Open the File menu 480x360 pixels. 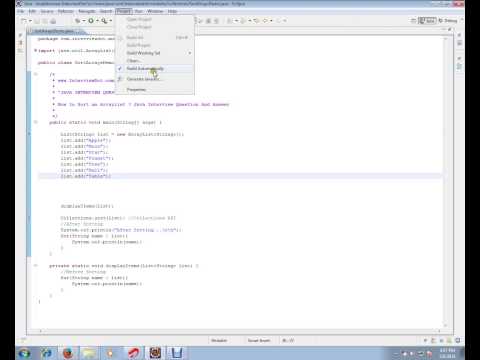pyautogui.click(x=21, y=11)
